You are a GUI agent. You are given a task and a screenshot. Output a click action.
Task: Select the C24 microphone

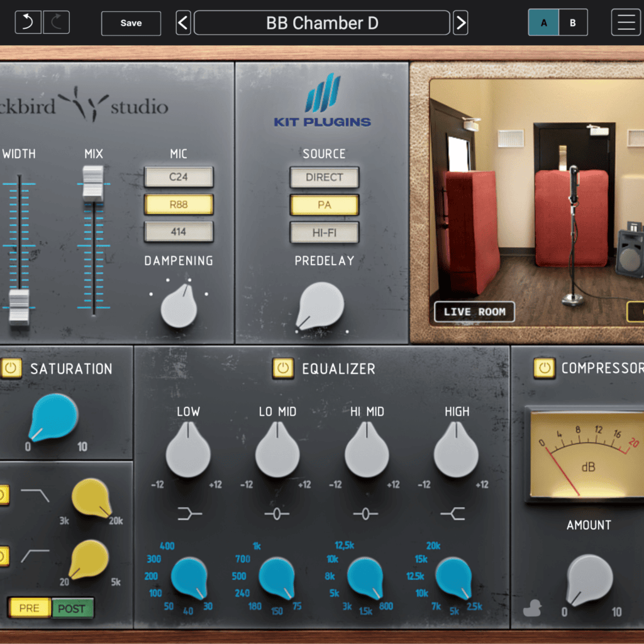(179, 177)
